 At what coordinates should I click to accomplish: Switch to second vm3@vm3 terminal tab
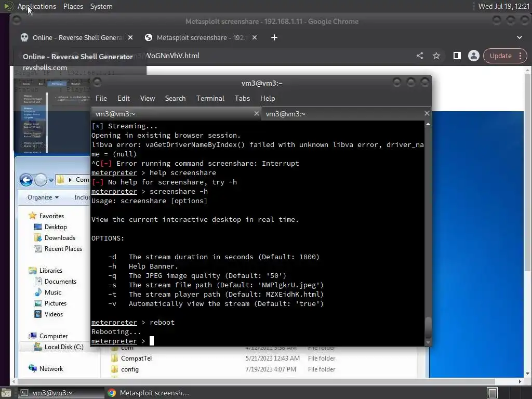346,114
